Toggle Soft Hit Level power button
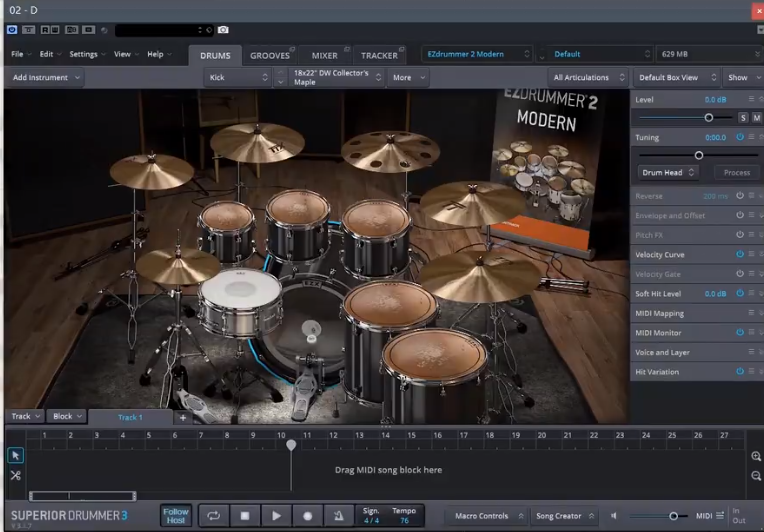 pyautogui.click(x=740, y=293)
